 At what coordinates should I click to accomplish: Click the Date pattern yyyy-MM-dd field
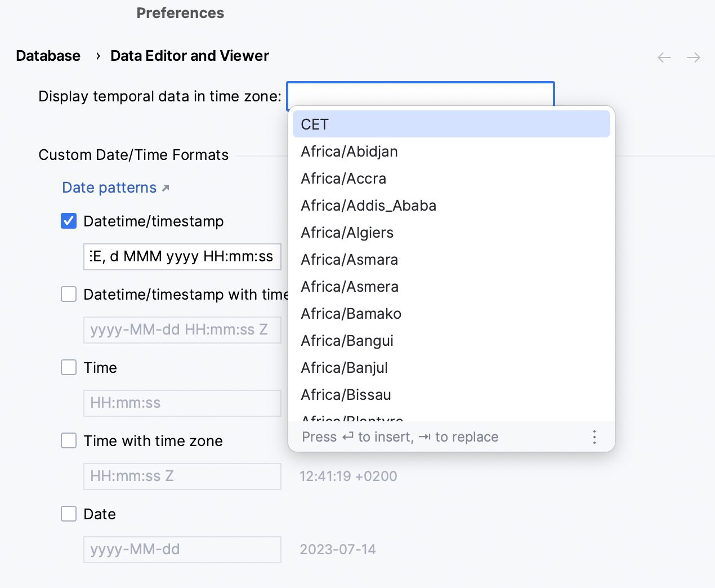tap(182, 550)
